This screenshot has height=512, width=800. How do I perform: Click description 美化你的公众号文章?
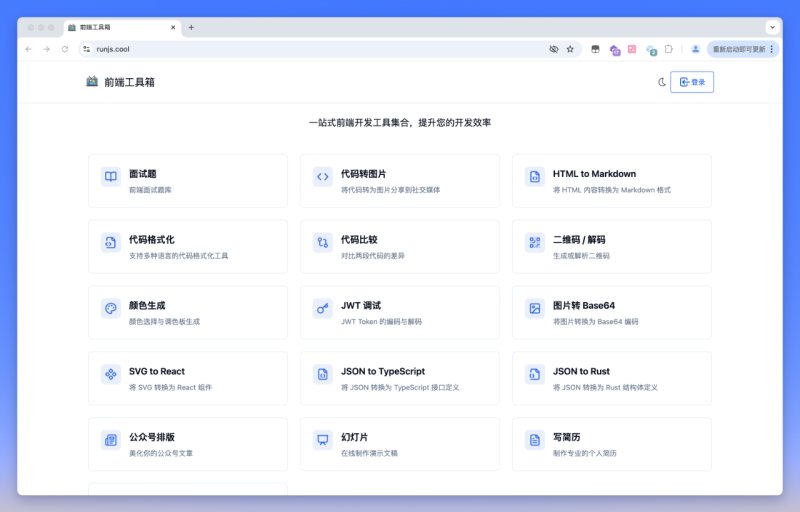coord(161,453)
